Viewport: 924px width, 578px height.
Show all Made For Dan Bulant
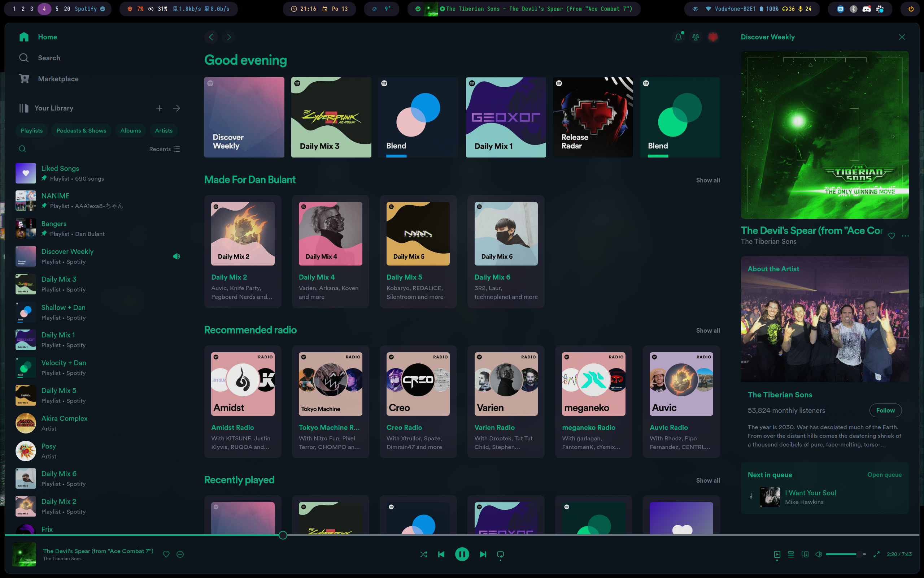[708, 180]
